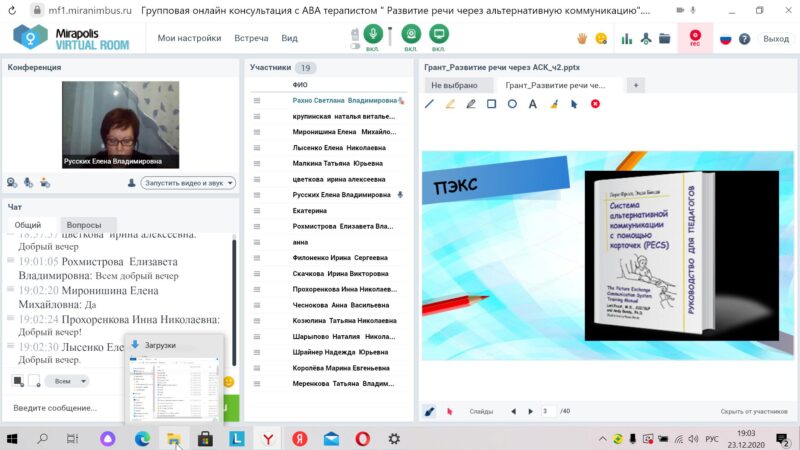Click the presenter video thumbnail
Viewport: 800px width, 450px height.
pyautogui.click(x=120, y=124)
